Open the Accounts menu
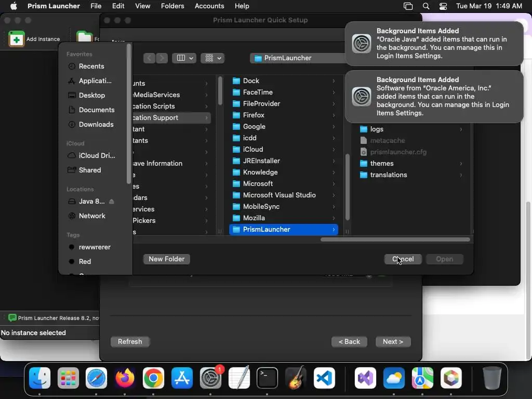The height and width of the screenshot is (399, 532). click(209, 6)
